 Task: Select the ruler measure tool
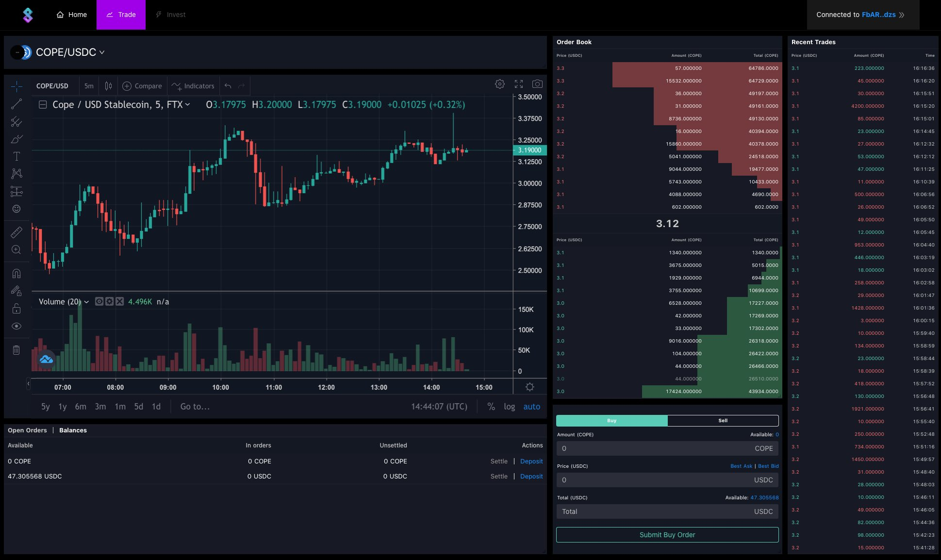pos(17,232)
